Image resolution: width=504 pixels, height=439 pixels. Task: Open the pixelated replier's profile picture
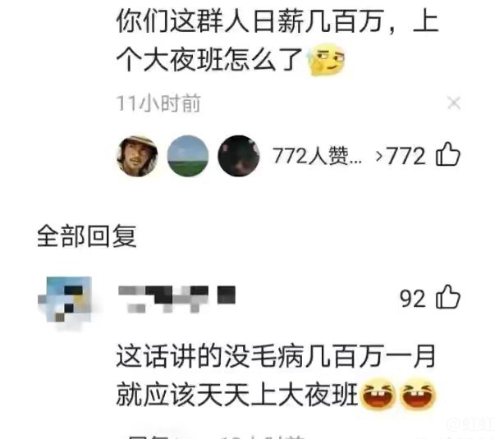65,299
